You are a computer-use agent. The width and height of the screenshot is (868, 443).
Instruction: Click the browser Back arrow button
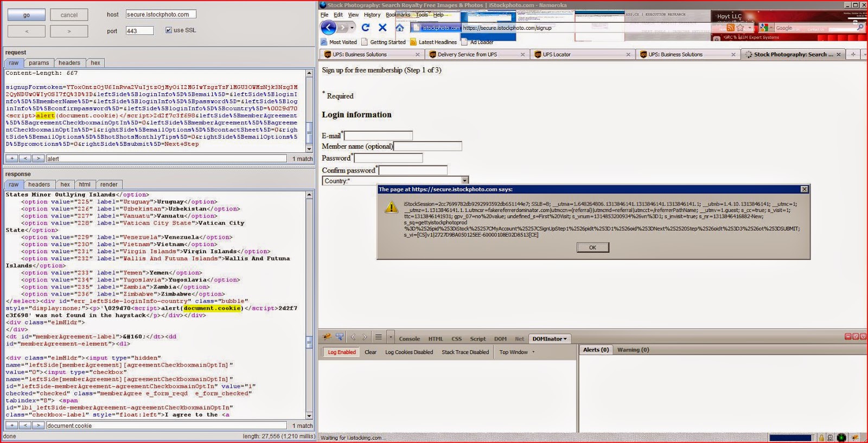tap(328, 27)
